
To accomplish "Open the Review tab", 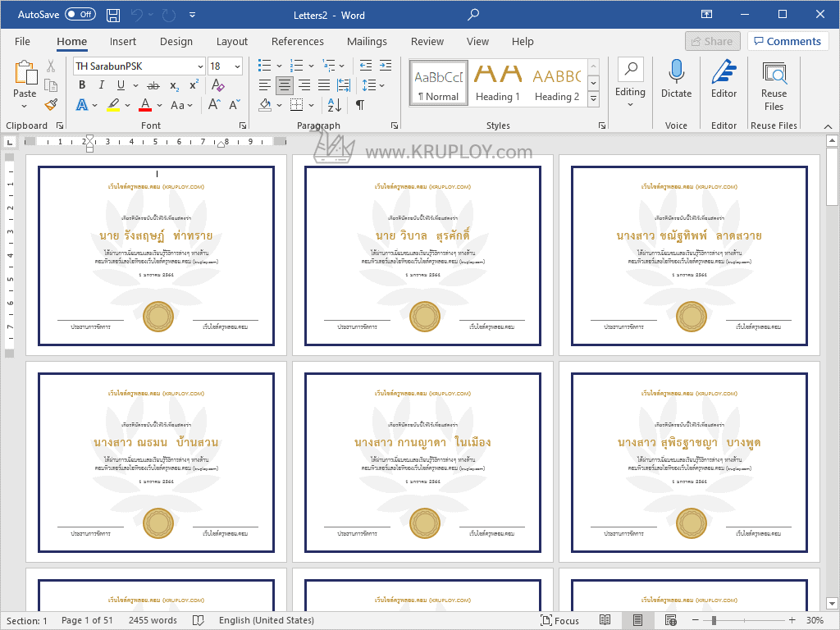I will click(427, 41).
